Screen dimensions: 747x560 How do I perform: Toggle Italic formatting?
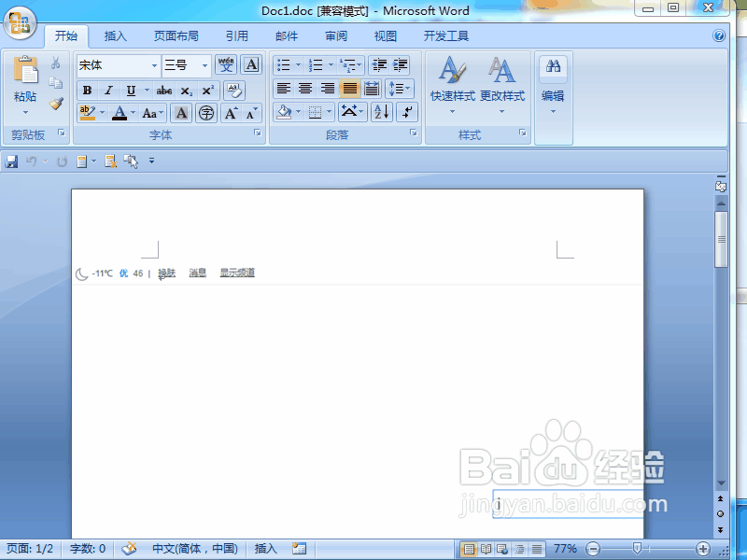coord(108,90)
